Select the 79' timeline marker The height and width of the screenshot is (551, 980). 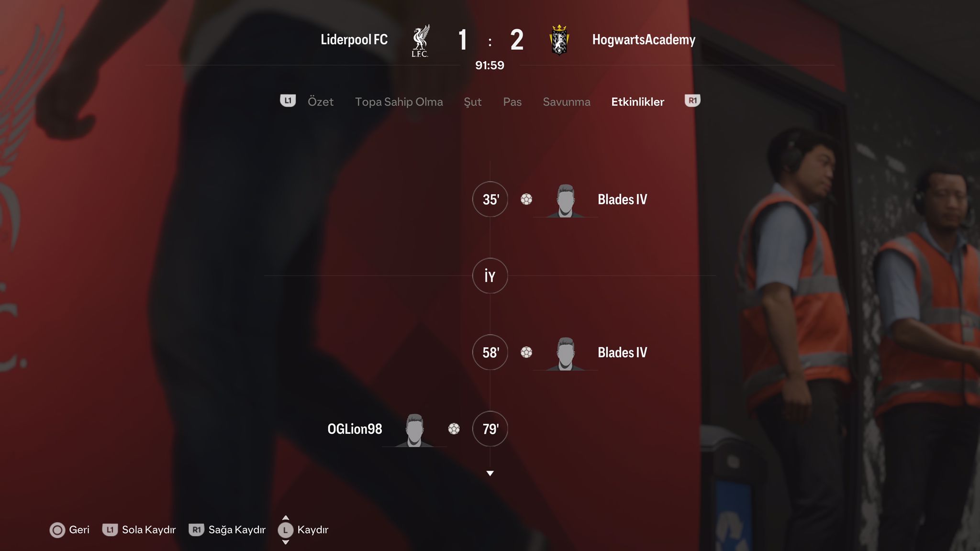pyautogui.click(x=490, y=429)
